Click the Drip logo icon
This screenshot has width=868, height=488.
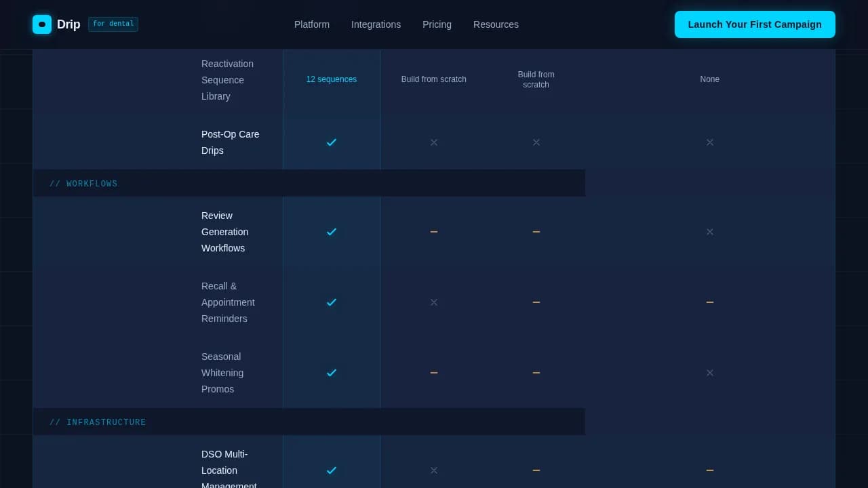(42, 24)
